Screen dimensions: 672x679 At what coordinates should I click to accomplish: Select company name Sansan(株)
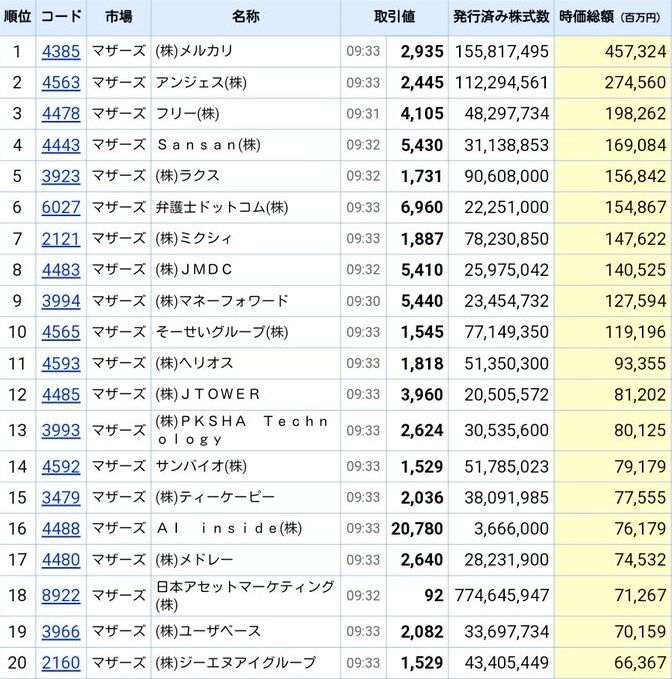208,145
